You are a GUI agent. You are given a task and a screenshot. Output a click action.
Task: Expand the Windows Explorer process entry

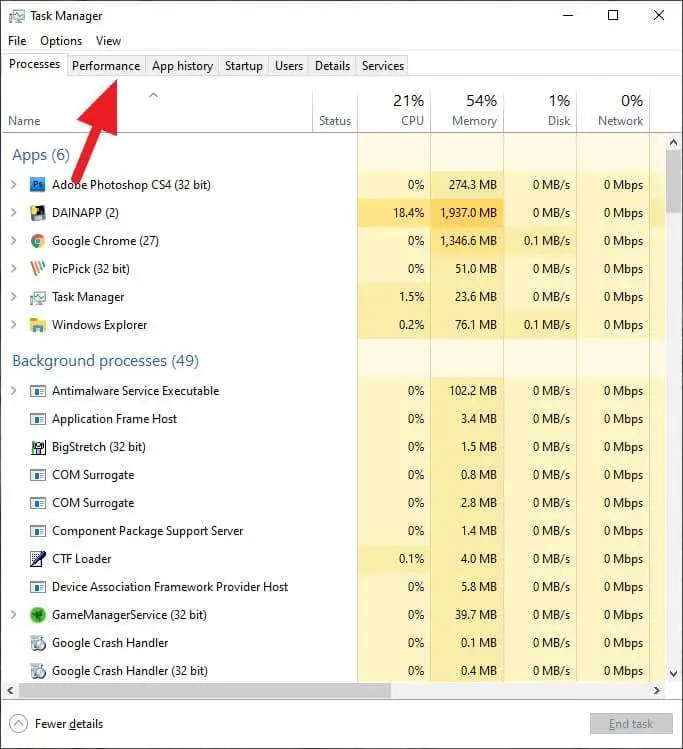click(13, 325)
